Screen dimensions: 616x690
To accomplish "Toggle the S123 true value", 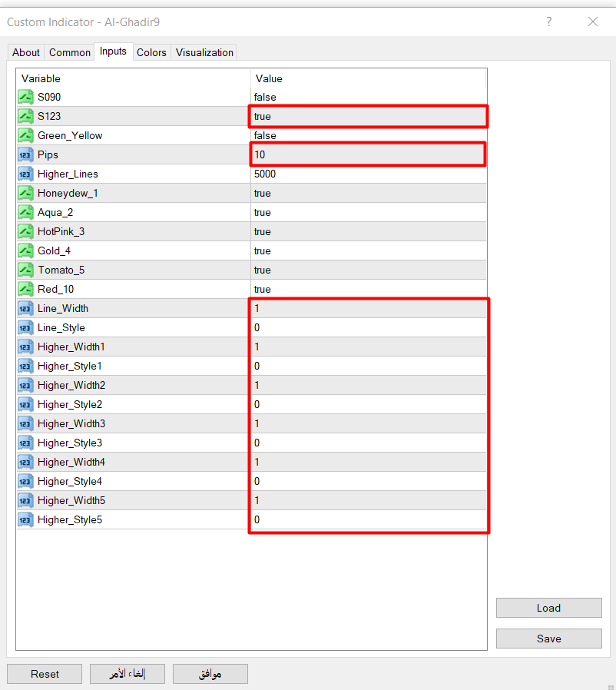I will point(368,116).
